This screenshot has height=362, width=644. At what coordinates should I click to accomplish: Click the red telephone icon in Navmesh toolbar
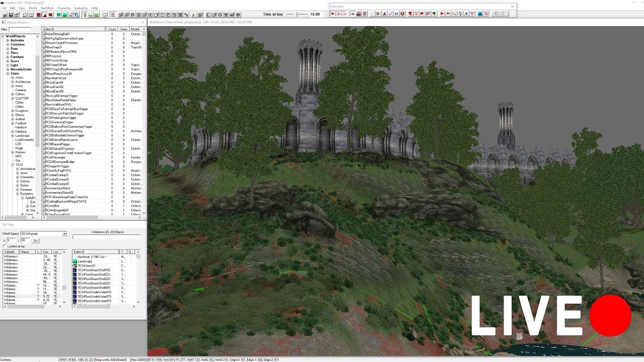359,14
